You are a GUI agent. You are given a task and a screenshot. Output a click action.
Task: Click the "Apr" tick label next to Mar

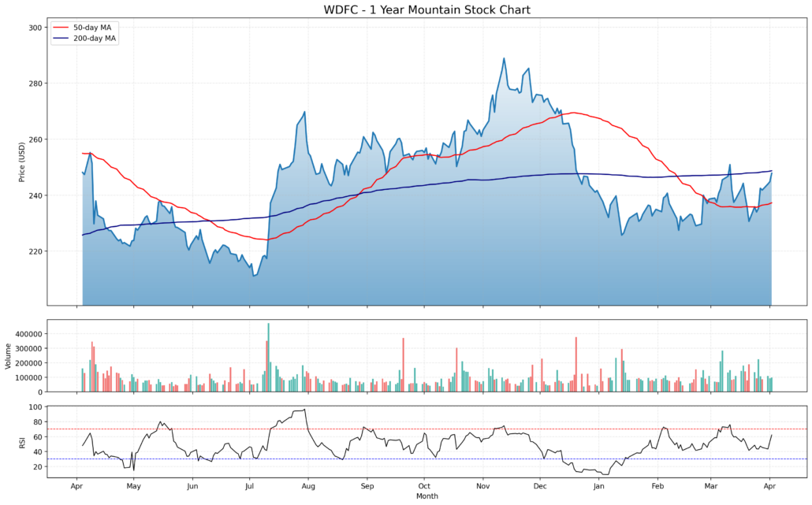point(769,486)
